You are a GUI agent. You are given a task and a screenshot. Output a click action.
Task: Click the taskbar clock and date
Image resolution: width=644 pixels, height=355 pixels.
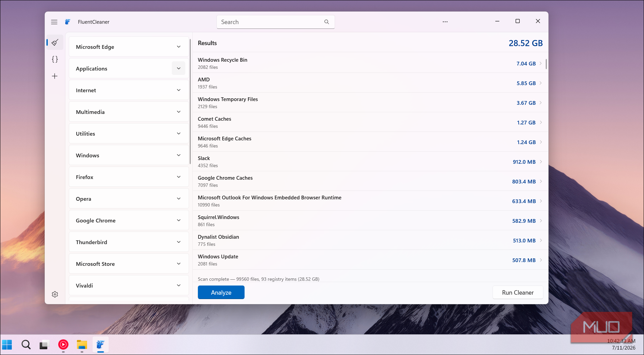click(622, 344)
